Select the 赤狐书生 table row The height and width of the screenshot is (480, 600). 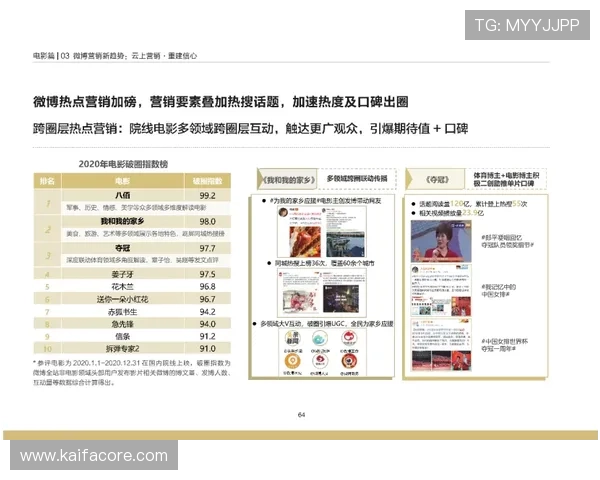click(x=132, y=312)
